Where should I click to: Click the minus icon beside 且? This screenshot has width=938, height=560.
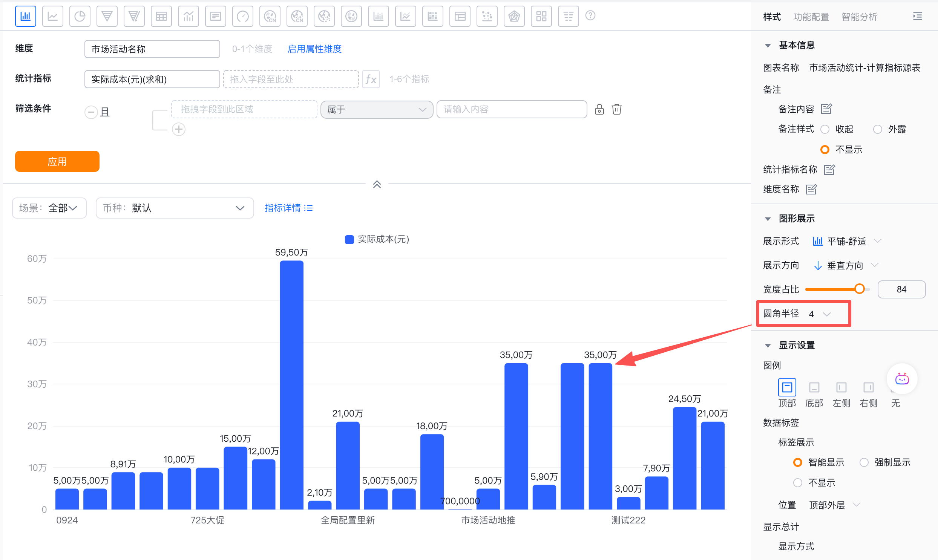pos(91,112)
